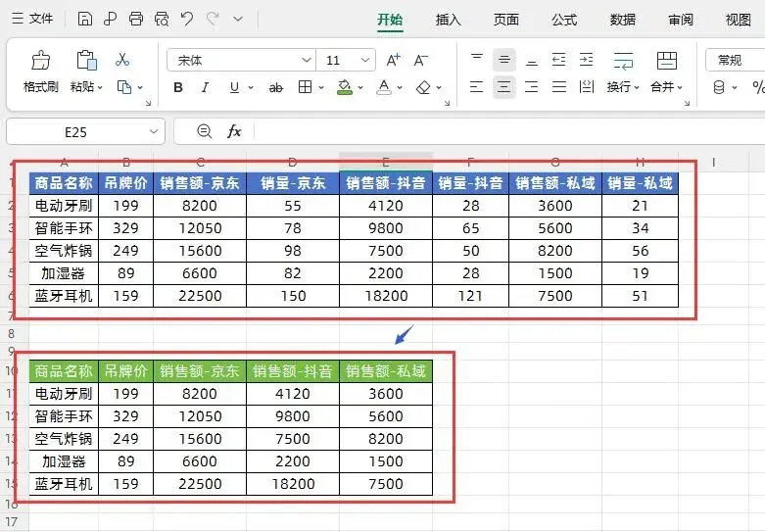
Task: Switch to the 审阅 tab
Action: click(x=681, y=20)
